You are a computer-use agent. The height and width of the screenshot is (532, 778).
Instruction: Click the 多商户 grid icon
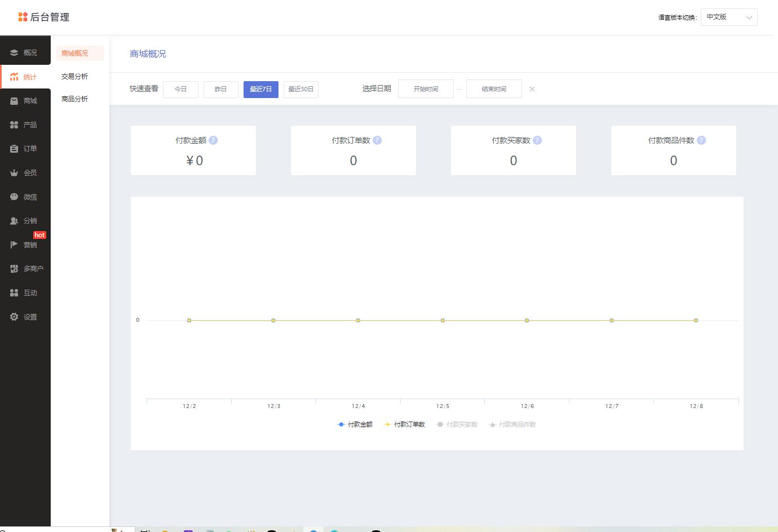(14, 269)
